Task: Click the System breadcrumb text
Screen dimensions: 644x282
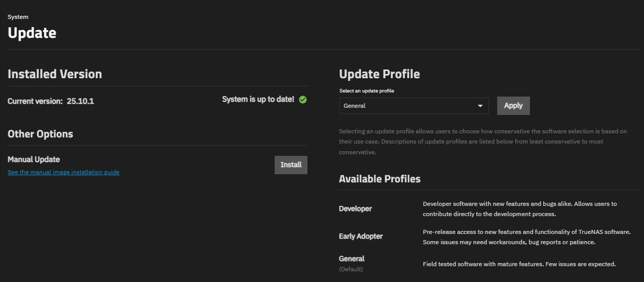Action: point(18,17)
